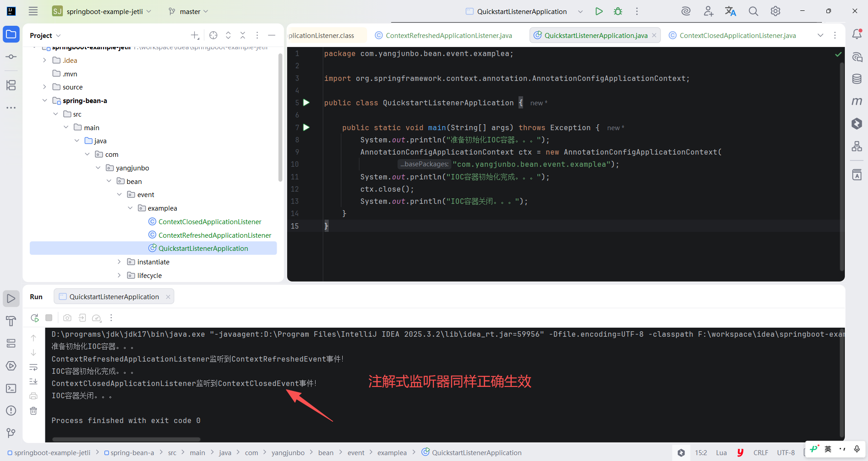Viewport: 868px width, 461px height.
Task: Add new file in Project panel
Action: [195, 35]
